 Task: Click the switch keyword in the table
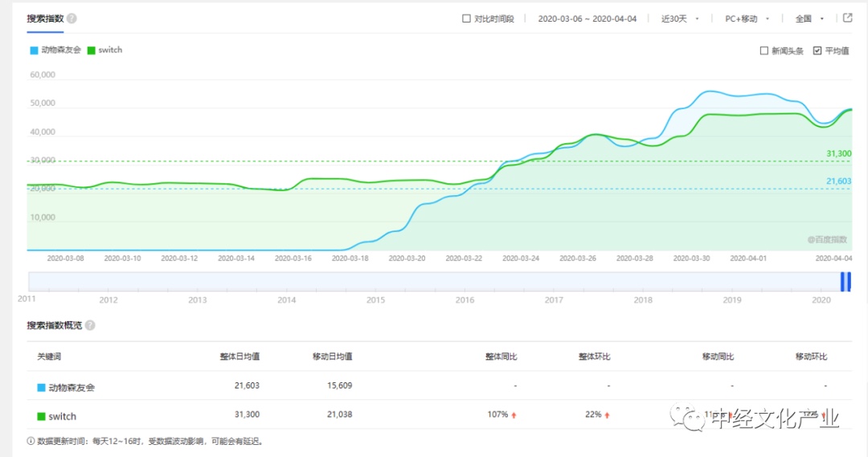(62, 417)
